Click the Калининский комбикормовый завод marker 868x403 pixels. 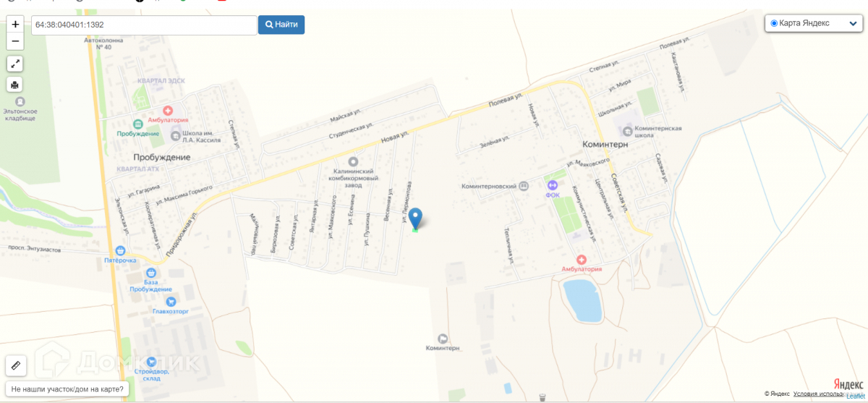point(353,161)
